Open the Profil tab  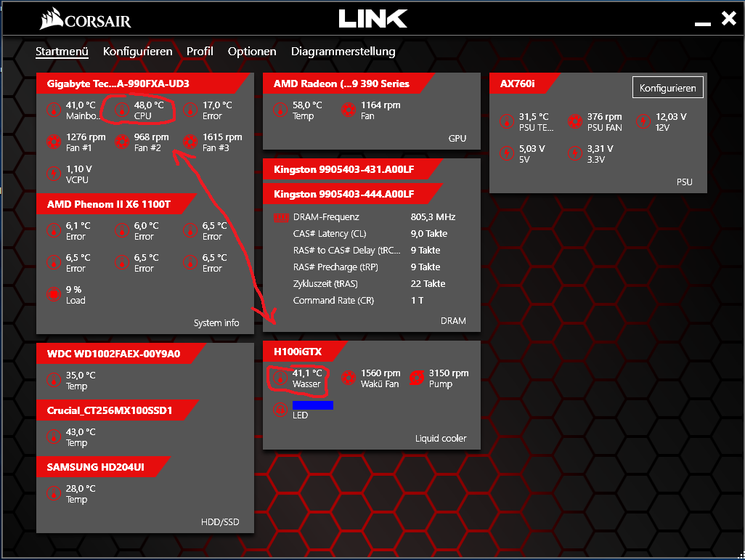200,52
